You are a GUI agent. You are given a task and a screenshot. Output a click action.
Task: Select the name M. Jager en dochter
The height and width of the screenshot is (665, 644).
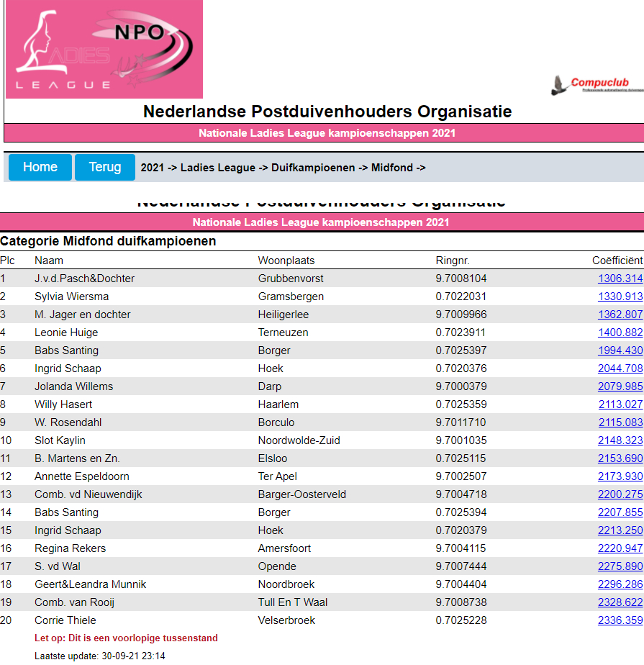point(83,315)
